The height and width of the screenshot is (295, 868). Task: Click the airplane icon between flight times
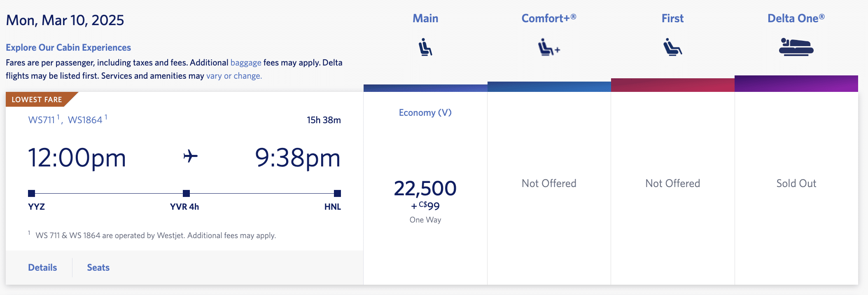point(190,157)
